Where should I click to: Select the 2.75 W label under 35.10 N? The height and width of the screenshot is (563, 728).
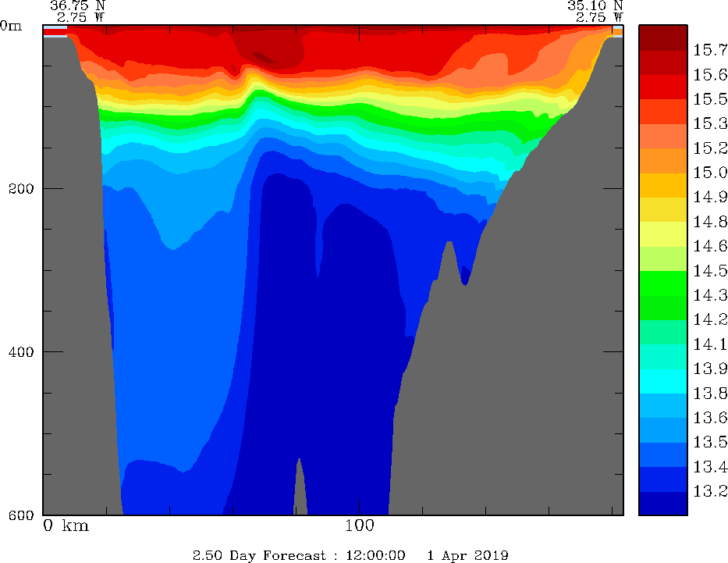point(599,18)
